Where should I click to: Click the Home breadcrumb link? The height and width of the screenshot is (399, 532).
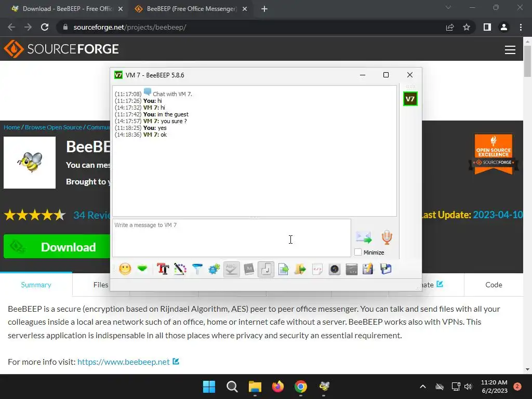(12, 127)
